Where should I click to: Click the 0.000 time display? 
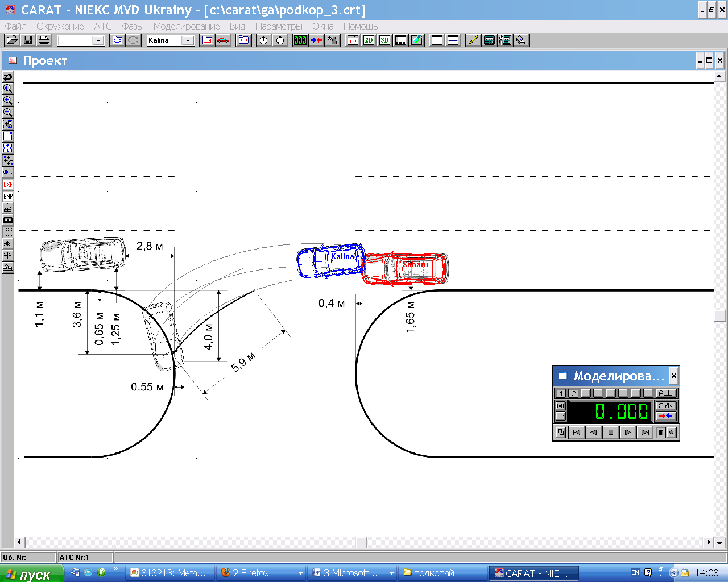click(x=611, y=411)
